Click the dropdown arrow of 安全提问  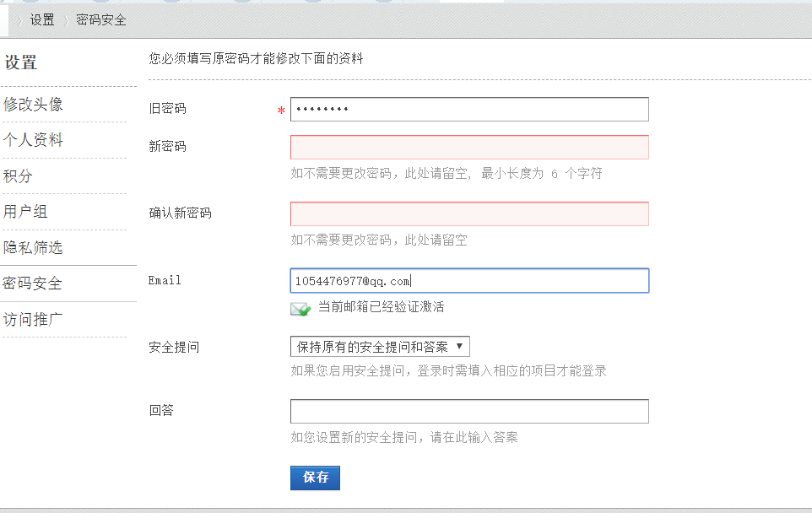(459, 346)
